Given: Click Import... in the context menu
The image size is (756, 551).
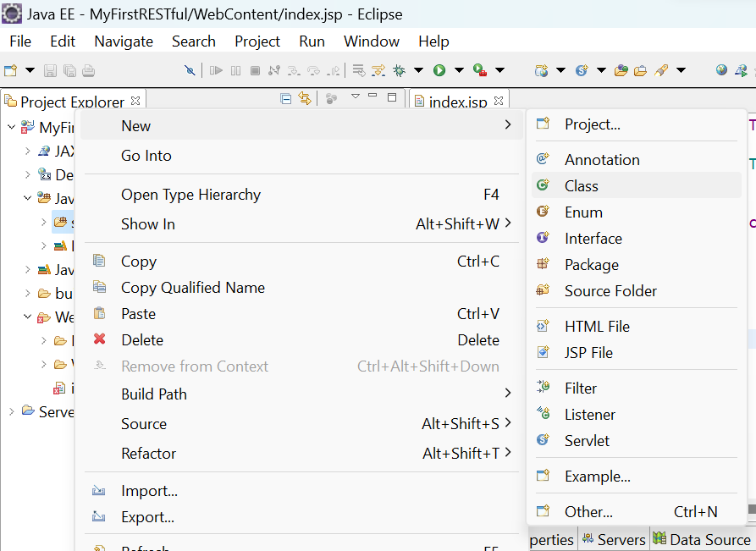Looking at the screenshot, I should 301,491.
